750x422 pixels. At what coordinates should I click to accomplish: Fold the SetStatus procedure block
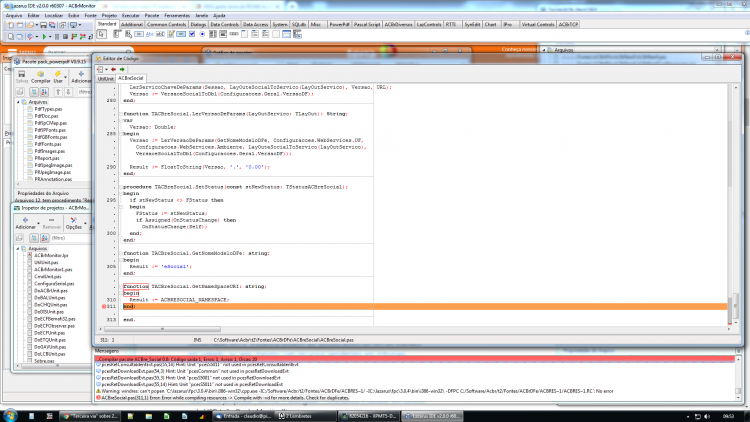(121, 187)
